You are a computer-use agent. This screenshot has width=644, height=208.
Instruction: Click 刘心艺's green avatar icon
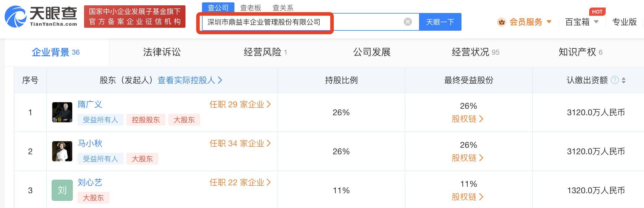62,190
